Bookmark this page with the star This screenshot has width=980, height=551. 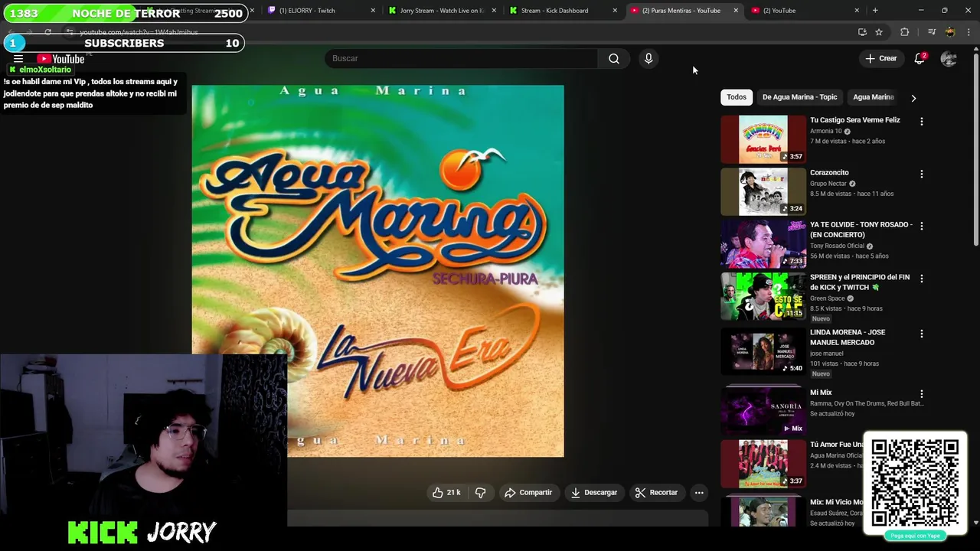click(x=879, y=32)
